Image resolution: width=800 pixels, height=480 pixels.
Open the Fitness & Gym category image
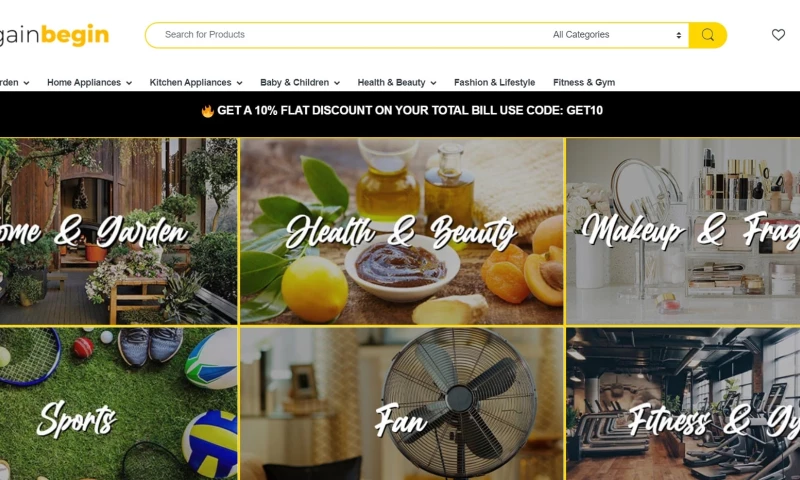[683, 403]
